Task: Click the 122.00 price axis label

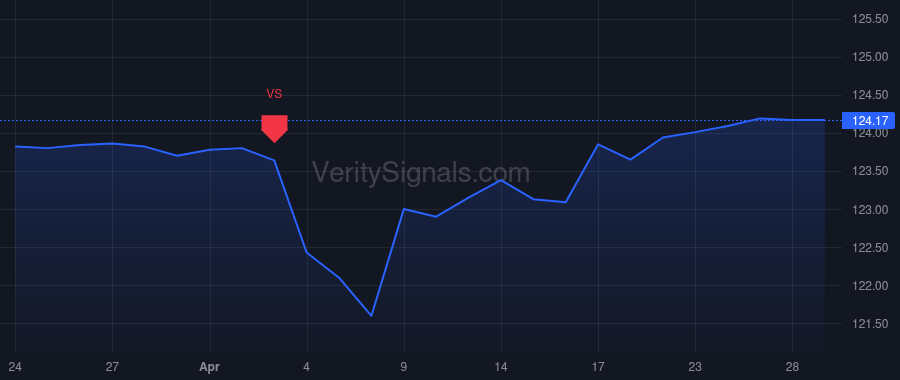Action: [x=870, y=286]
